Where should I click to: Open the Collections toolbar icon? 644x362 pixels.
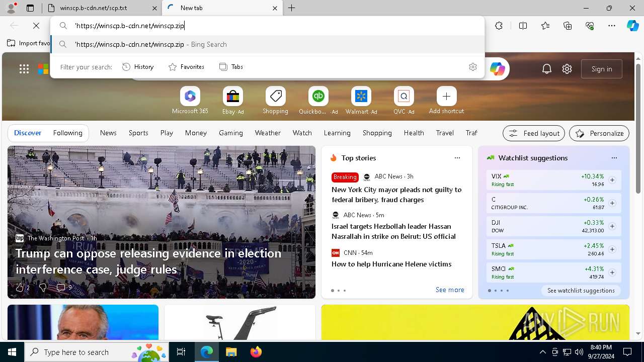[x=568, y=26]
